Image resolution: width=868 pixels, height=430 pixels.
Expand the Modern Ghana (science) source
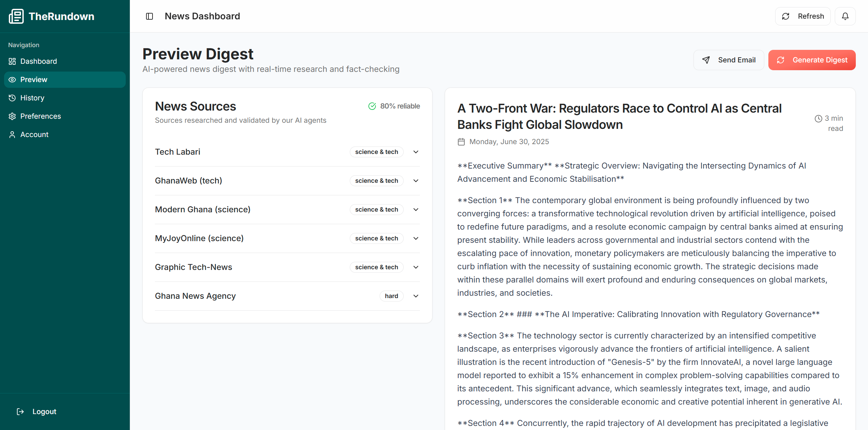pyautogui.click(x=416, y=210)
